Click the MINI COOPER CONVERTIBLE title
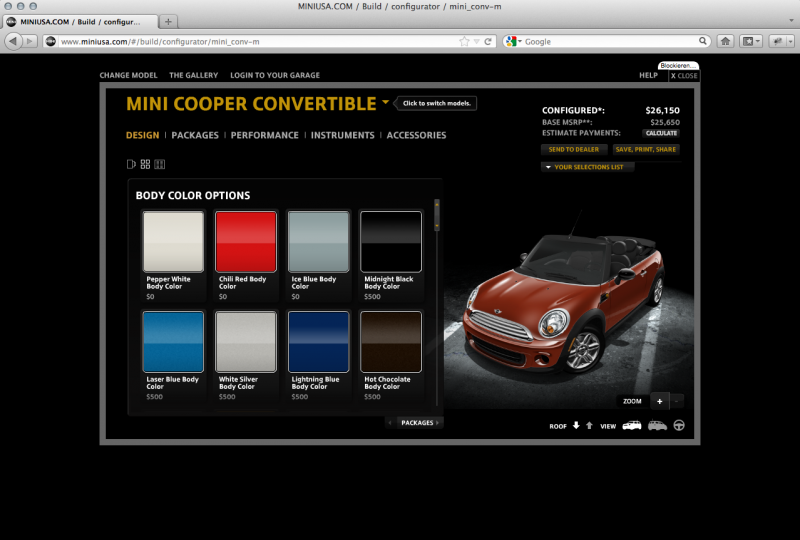The image size is (800, 540). [251, 104]
